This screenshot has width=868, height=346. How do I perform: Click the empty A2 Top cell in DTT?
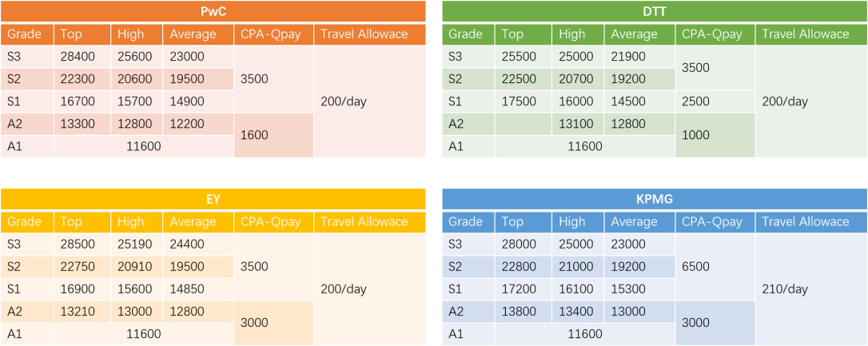(523, 124)
